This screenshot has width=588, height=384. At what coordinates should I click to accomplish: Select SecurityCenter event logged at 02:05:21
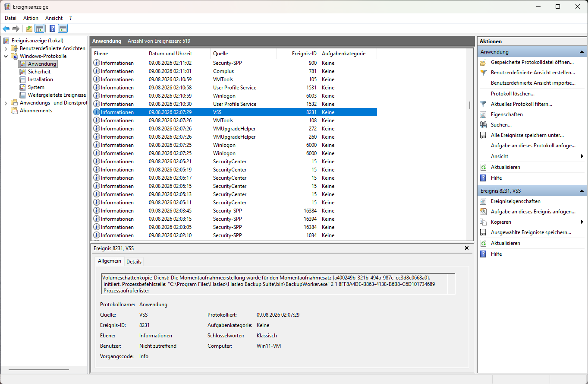point(235,162)
